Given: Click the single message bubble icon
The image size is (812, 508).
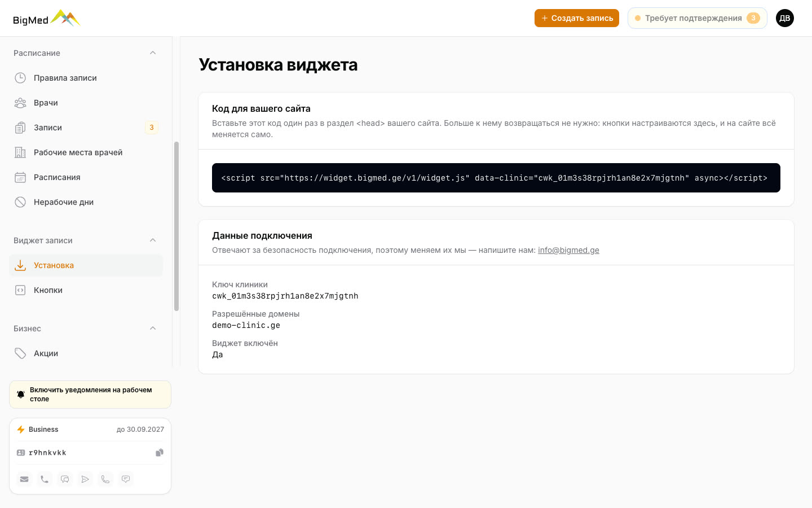Looking at the screenshot, I should (x=126, y=479).
